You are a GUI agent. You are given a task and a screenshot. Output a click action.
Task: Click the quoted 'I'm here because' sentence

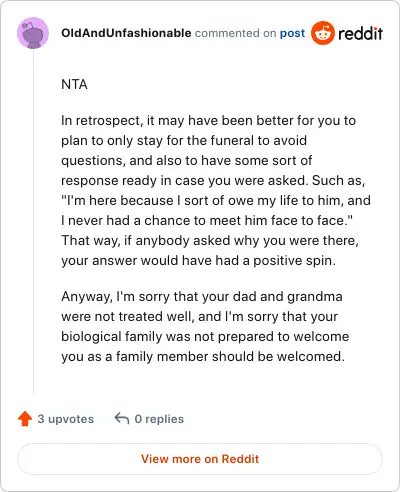tap(216, 210)
